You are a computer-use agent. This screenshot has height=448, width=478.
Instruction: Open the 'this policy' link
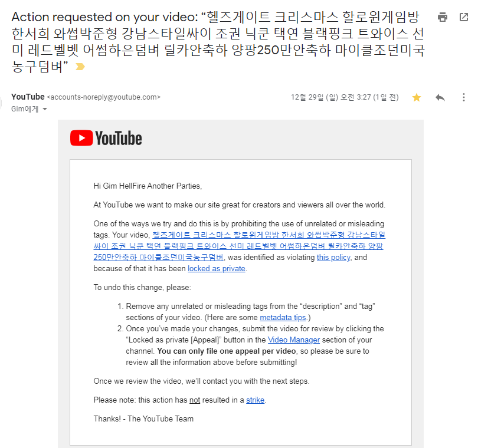(333, 258)
